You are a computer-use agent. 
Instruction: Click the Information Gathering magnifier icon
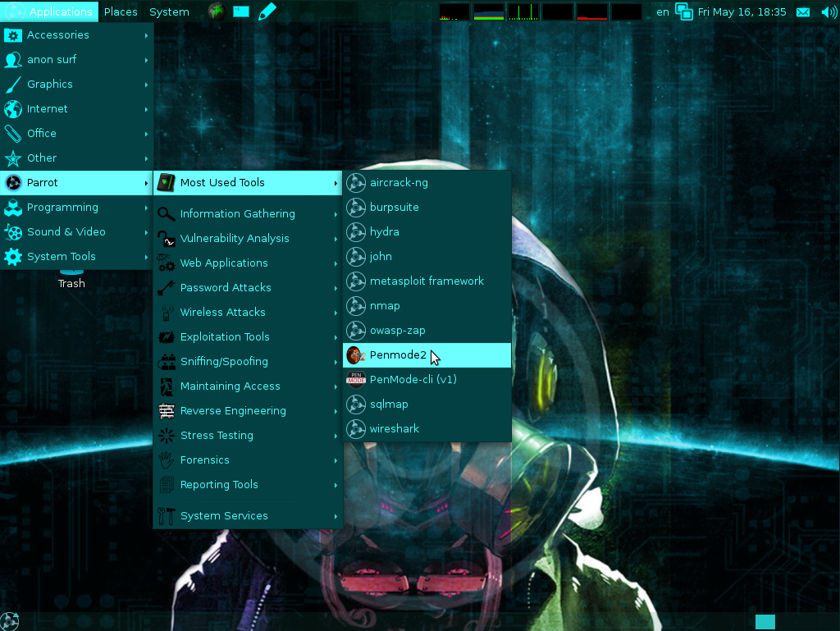(166, 214)
